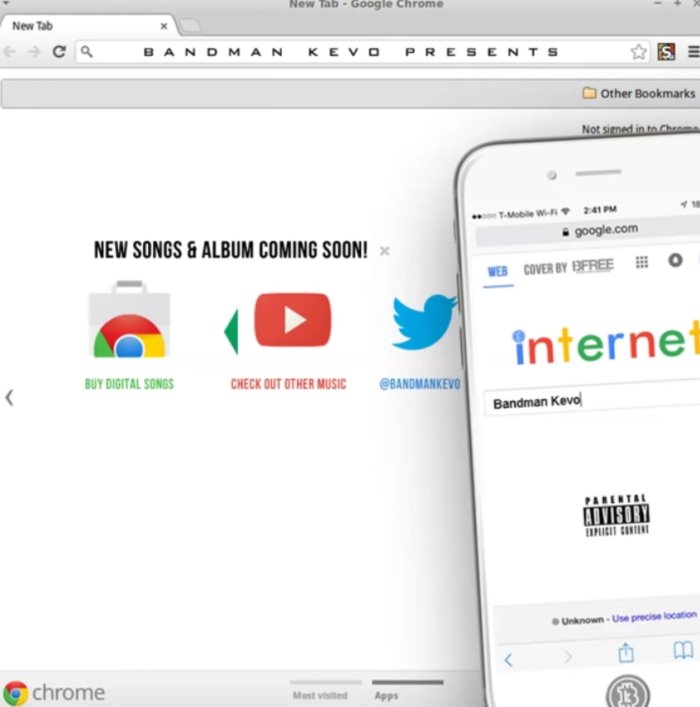Screen dimensions: 700x707
Task: Click the YouTube play icon
Action: [293, 320]
